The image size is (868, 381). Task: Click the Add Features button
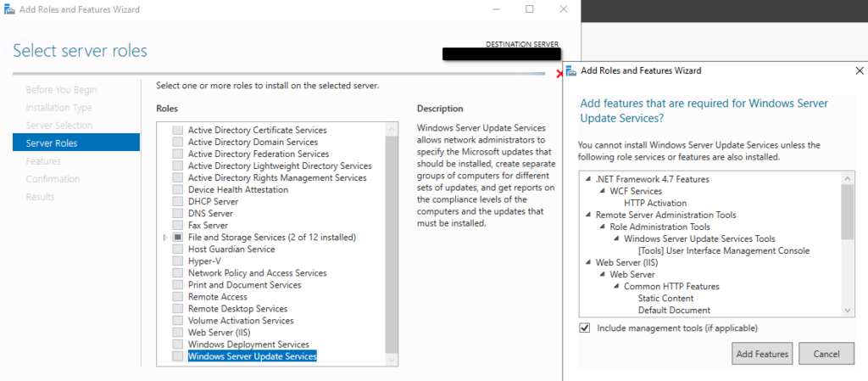(x=762, y=354)
